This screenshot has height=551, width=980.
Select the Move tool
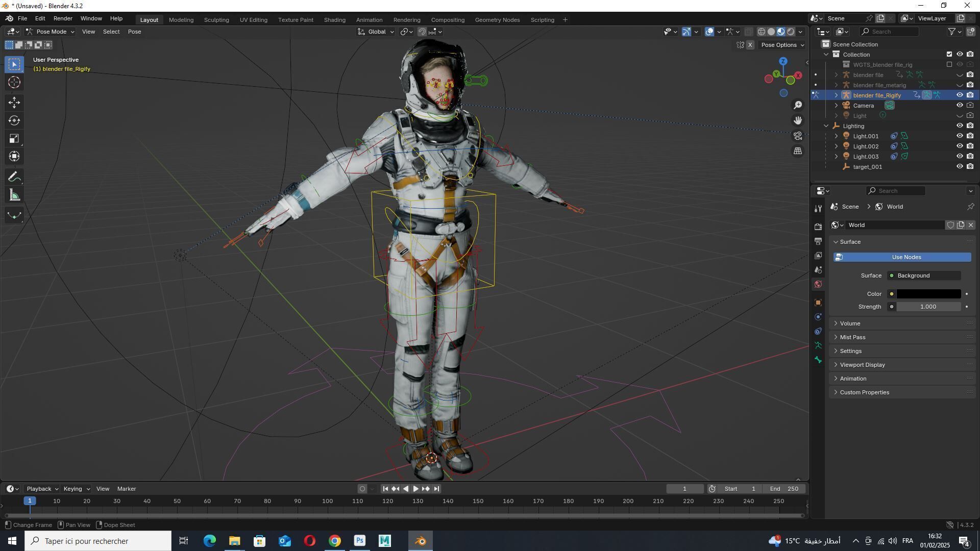point(14,103)
